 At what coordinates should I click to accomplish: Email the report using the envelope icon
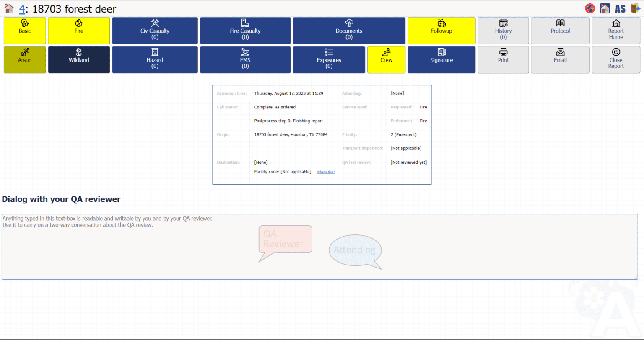point(560,59)
